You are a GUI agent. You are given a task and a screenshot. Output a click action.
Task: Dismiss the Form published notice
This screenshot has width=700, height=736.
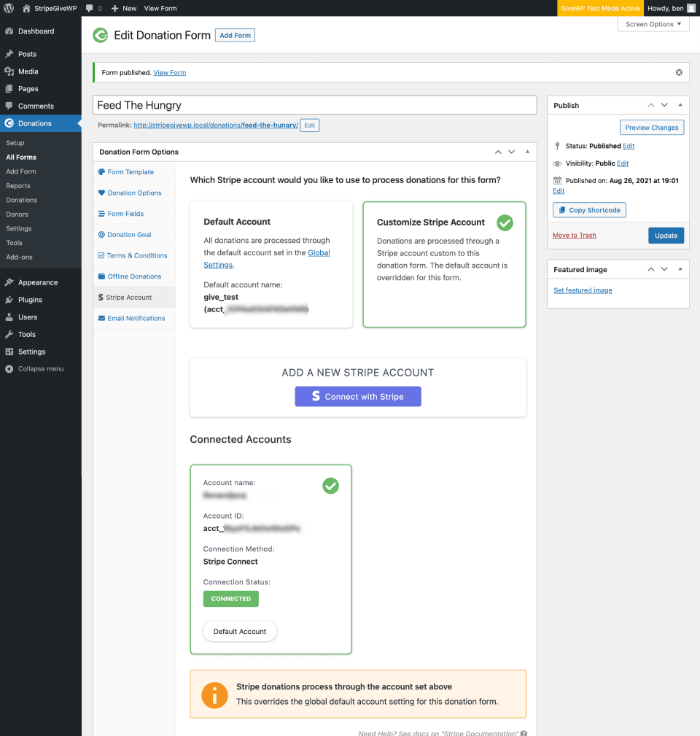point(679,72)
